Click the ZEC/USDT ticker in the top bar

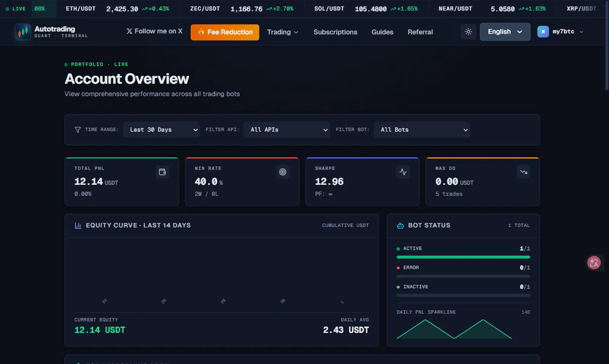pos(242,9)
